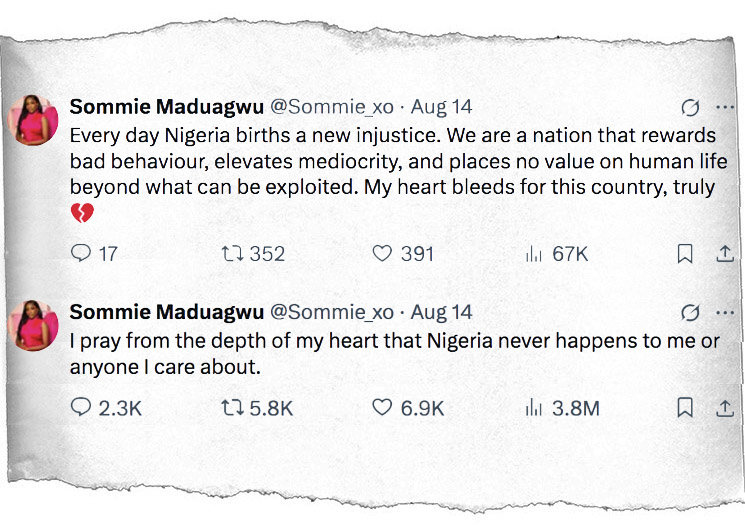
Task: Bookmark the first tweet about injustice
Action: 685,254
